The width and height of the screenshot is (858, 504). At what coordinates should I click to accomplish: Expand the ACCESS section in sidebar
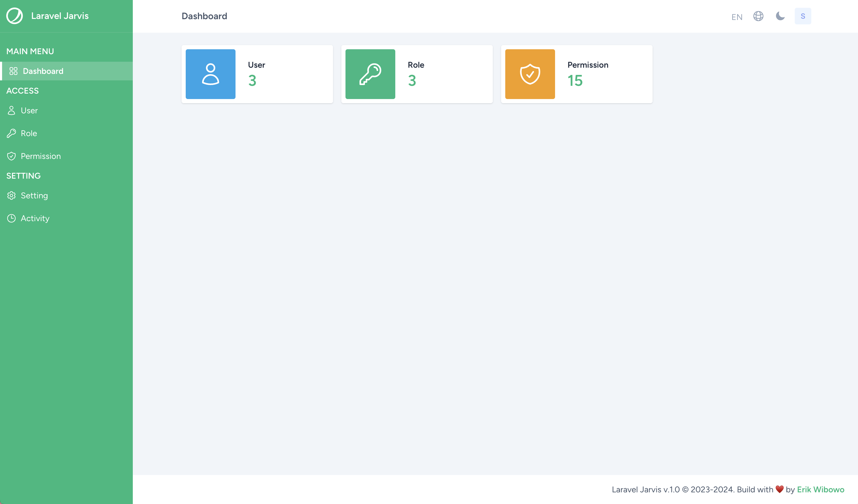pos(22,90)
